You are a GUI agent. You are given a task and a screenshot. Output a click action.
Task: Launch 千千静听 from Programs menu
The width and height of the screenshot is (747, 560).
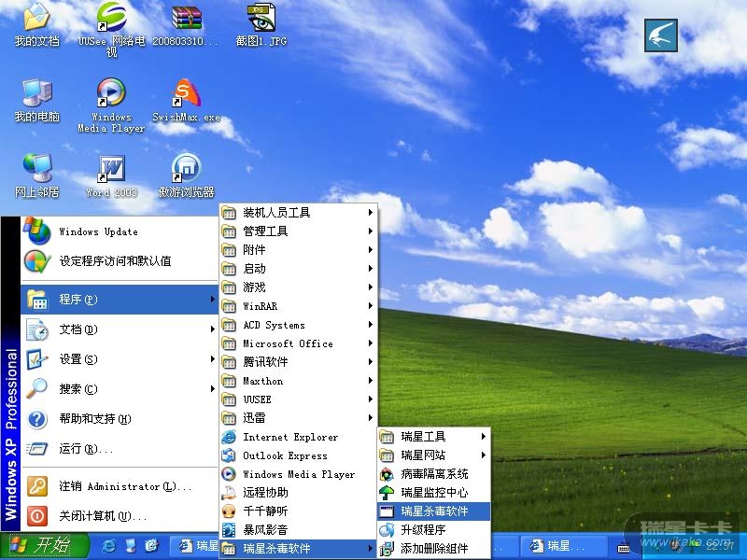(x=298, y=511)
